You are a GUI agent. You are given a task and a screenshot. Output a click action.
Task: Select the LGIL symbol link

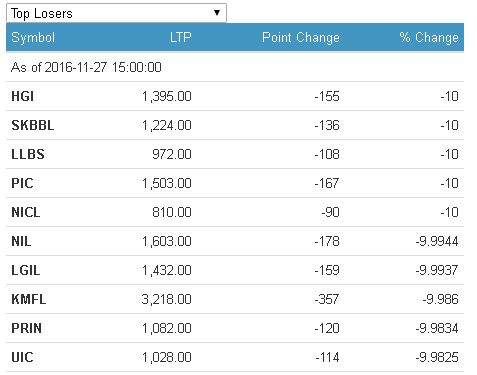point(26,270)
